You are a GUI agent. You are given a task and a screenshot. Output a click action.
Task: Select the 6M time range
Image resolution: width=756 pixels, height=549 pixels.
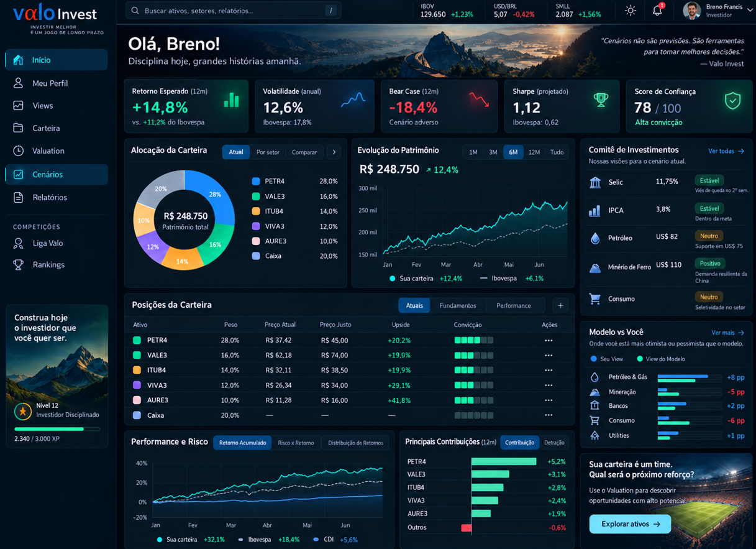click(513, 152)
